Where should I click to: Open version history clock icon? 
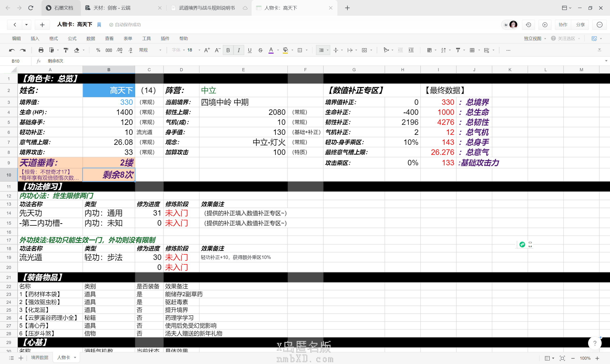pos(529,25)
